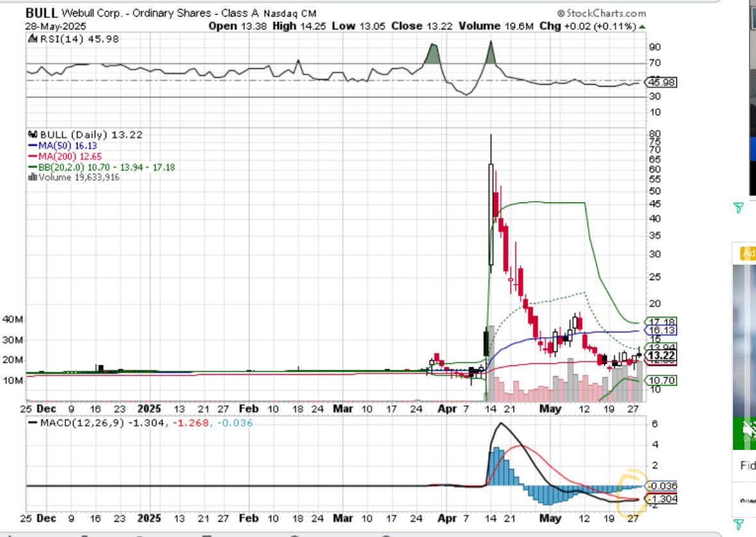Image resolution: width=756 pixels, height=537 pixels.
Task: Click the 10.70 lower Bollinger band tag
Action: [661, 379]
